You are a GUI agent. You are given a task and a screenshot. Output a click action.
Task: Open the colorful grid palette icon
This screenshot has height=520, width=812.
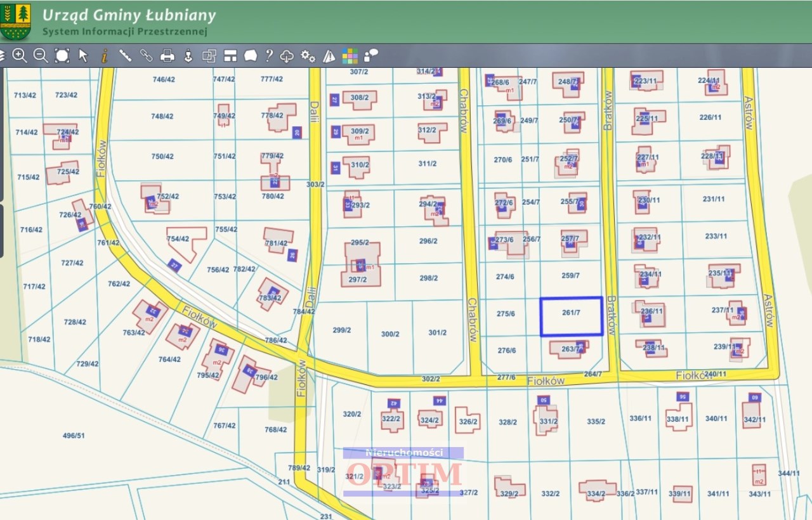click(350, 56)
